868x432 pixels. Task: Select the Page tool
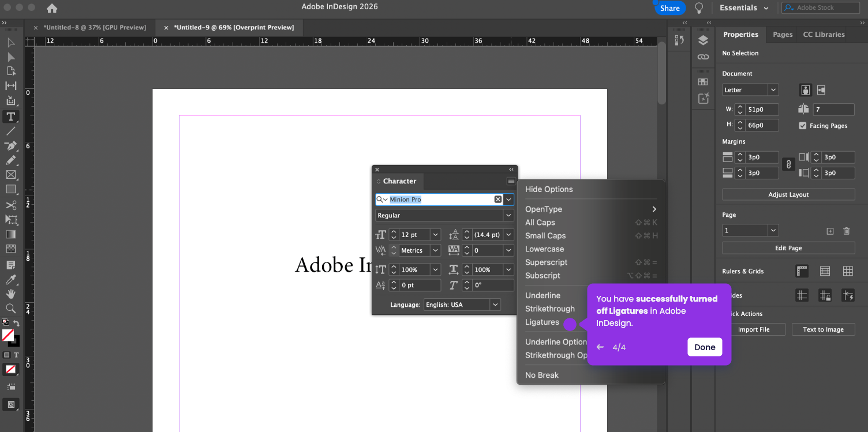click(x=10, y=71)
